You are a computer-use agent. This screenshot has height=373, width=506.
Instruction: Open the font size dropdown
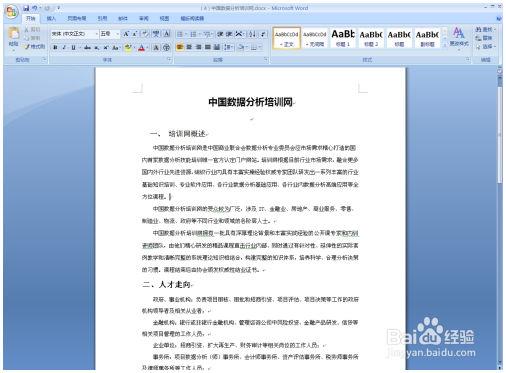point(118,34)
